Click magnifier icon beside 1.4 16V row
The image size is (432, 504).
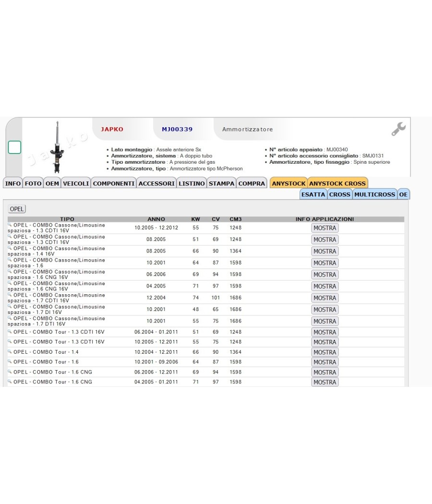click(x=10, y=248)
